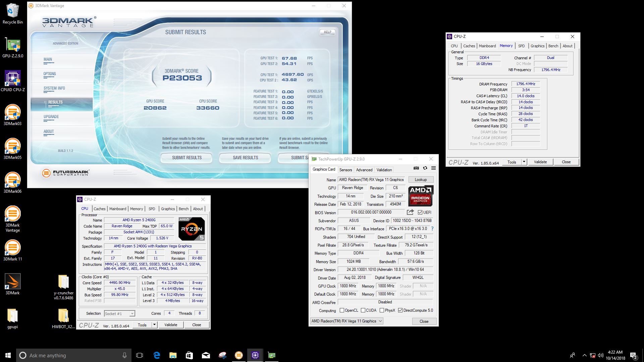The image size is (644, 362).
Task: Open the Sensors tab in GPU-Z
Action: tap(345, 170)
